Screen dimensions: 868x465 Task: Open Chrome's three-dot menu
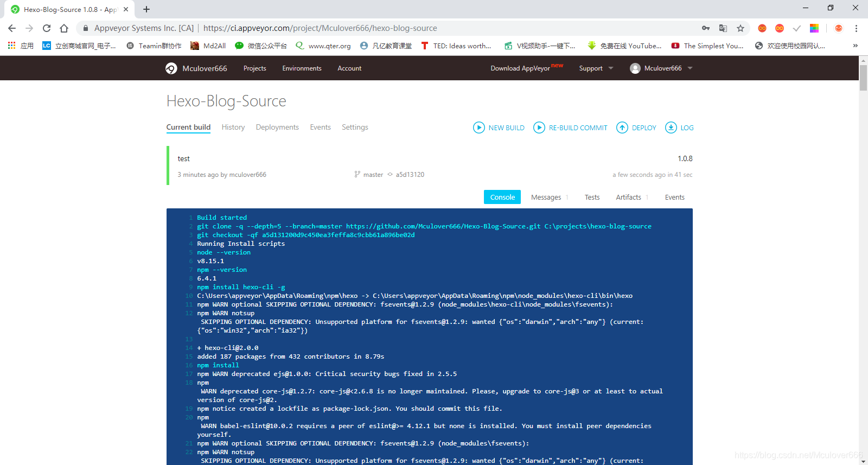coord(856,28)
